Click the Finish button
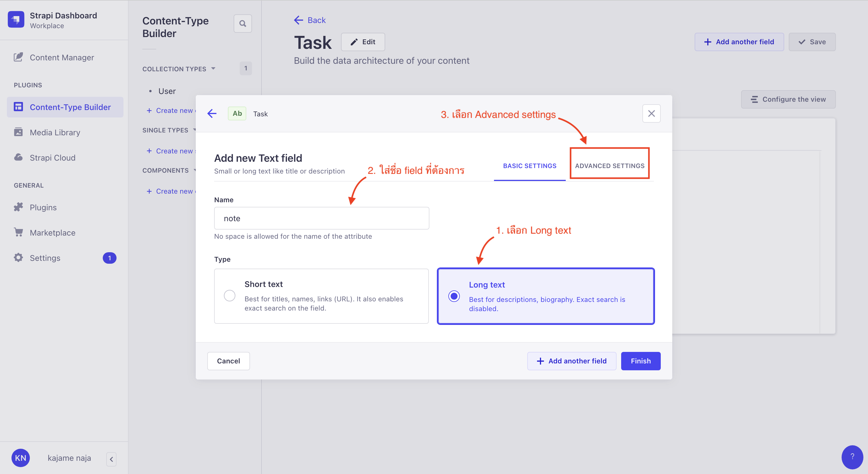 [640, 361]
